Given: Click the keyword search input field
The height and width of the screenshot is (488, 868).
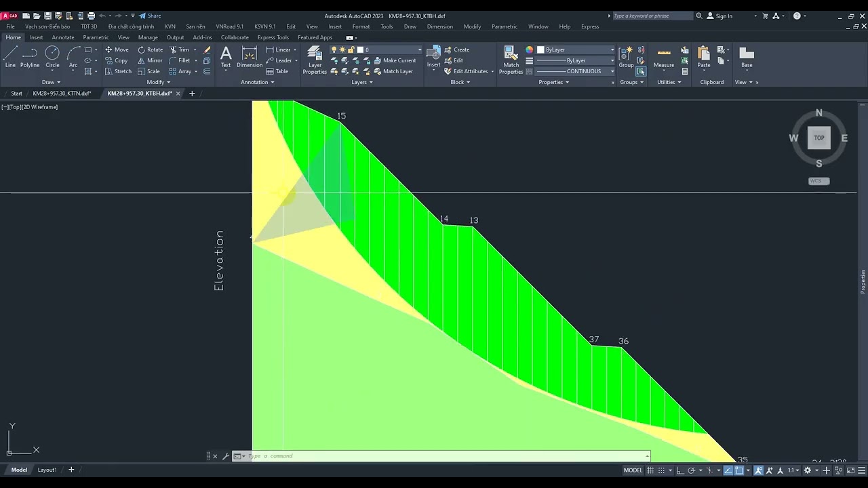Looking at the screenshot, I should pos(652,16).
